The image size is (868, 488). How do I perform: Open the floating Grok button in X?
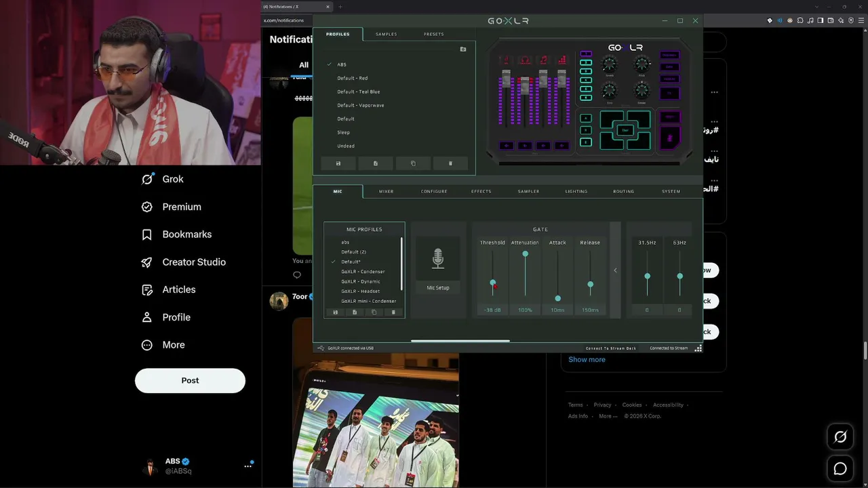point(840,437)
